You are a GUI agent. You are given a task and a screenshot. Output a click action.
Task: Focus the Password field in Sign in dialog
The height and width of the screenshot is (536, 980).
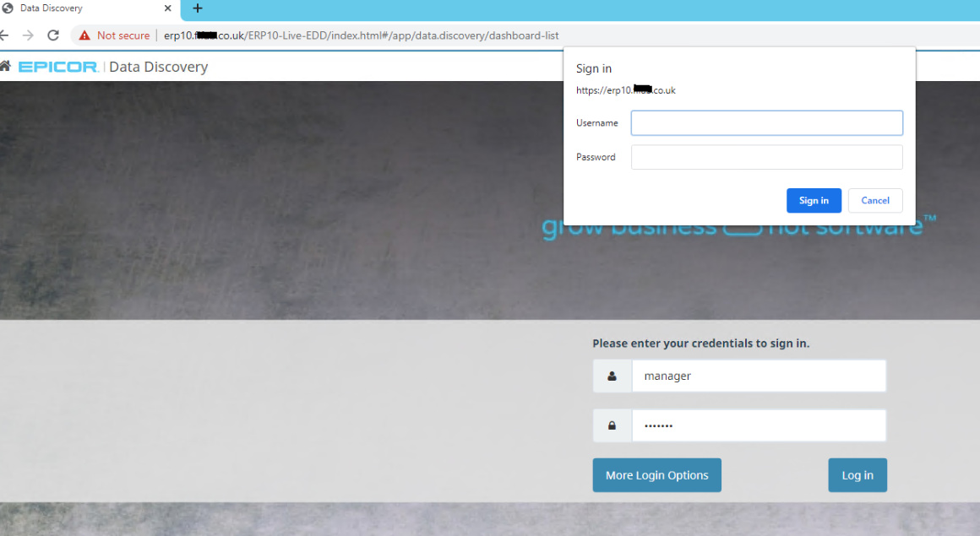click(767, 157)
